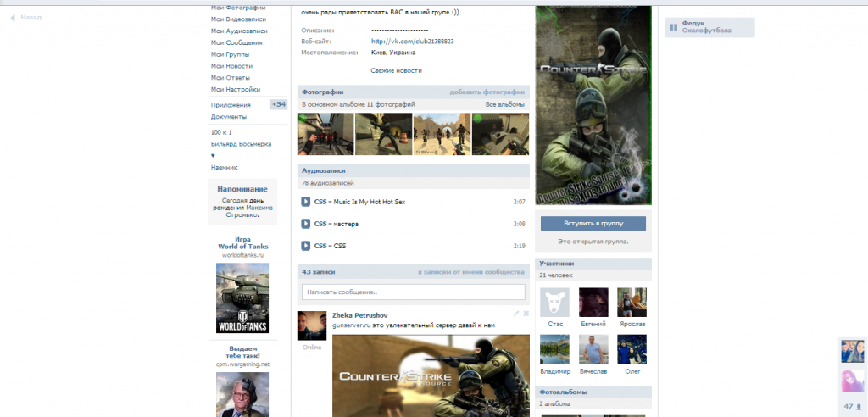Image resolution: width=868 pixels, height=417 pixels.
Task: Go back using the Назад arrow
Action: click(25, 17)
